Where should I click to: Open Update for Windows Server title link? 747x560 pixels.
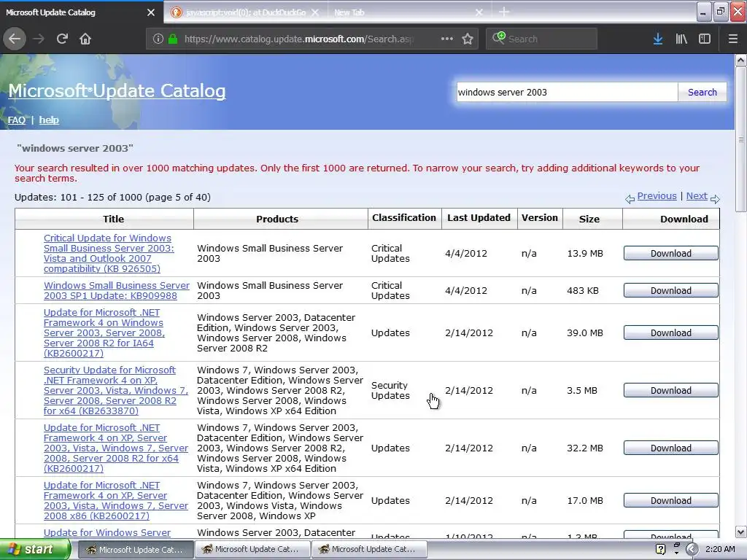[107, 533]
